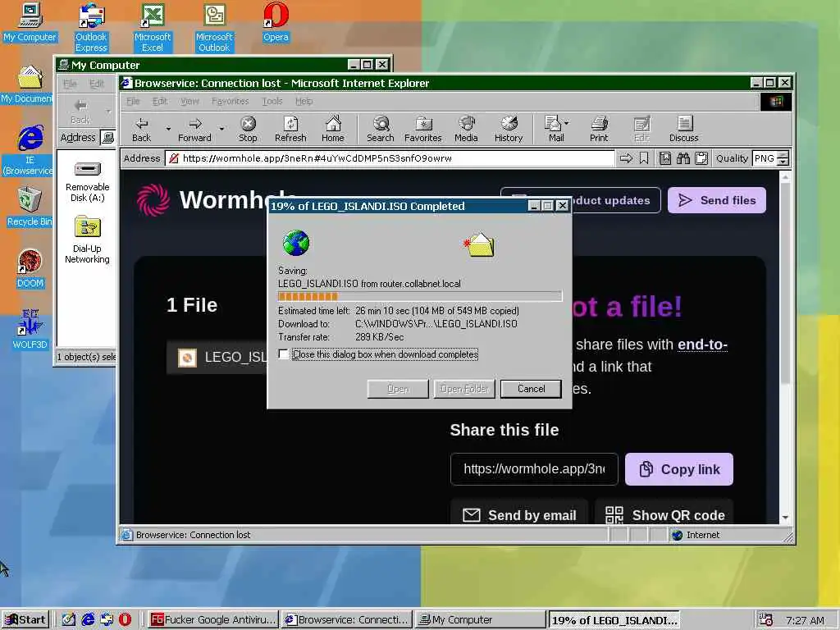Open the Tools menu
This screenshot has height=630, width=840.
[x=272, y=101]
